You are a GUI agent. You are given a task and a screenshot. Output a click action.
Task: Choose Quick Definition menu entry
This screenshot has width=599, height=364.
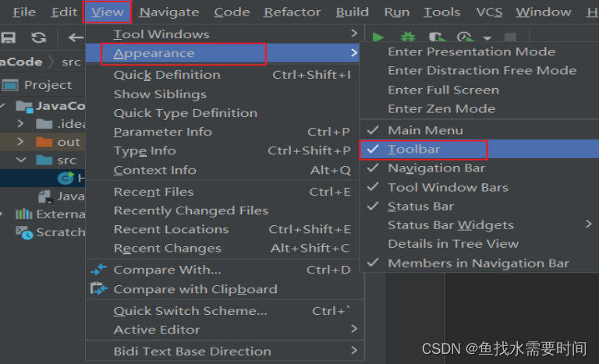(223, 75)
